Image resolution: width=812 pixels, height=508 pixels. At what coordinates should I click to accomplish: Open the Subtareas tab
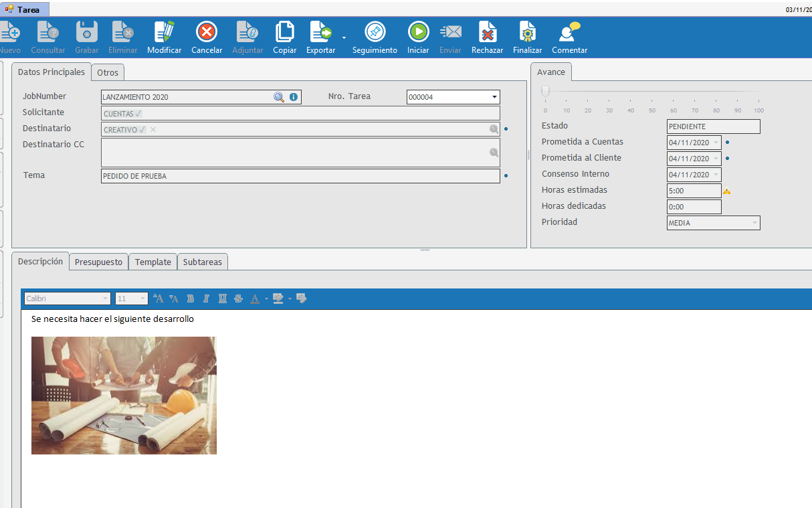coord(202,262)
